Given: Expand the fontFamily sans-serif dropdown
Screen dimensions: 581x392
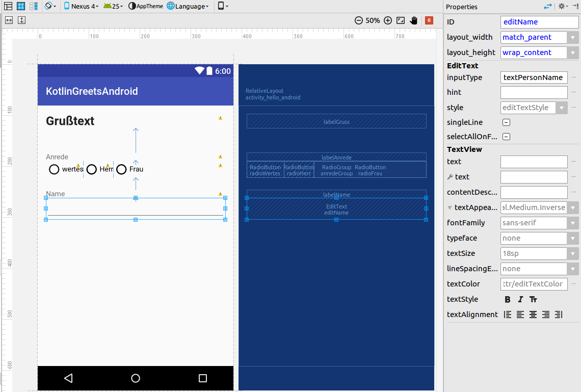Looking at the screenshot, I should [573, 223].
